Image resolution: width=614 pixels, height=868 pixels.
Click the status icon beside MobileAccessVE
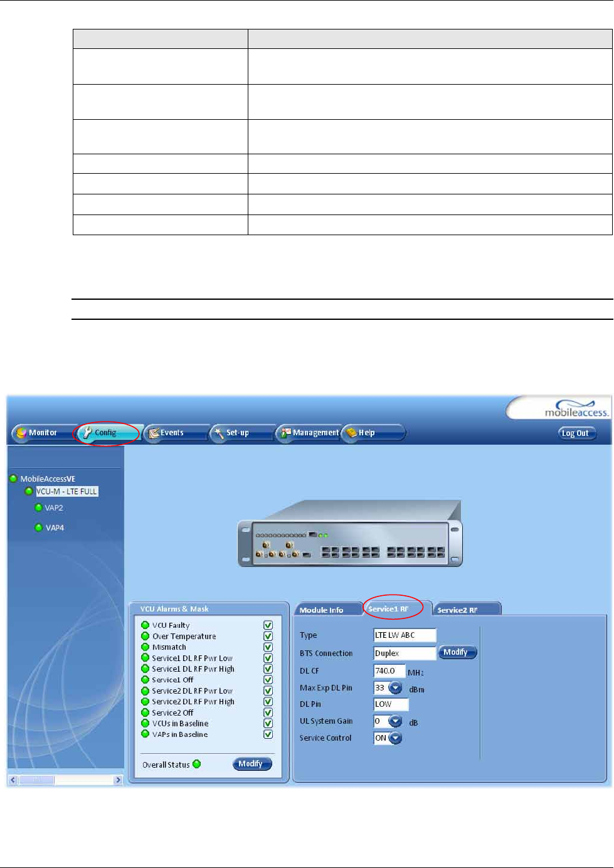point(13,479)
